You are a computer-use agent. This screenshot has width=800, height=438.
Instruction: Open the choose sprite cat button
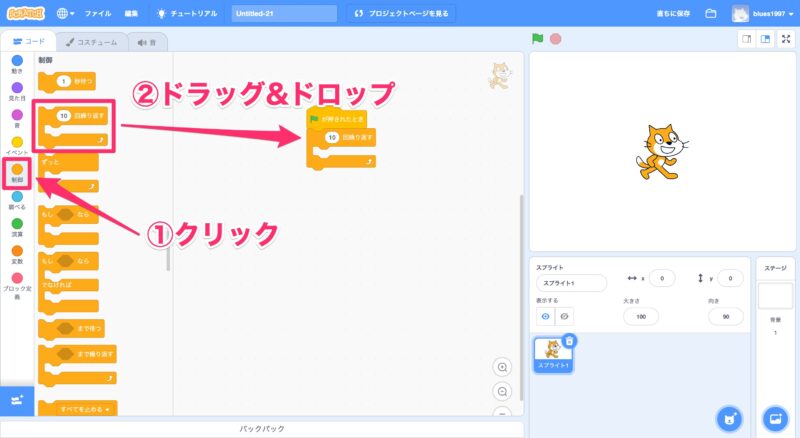pyautogui.click(x=730, y=417)
